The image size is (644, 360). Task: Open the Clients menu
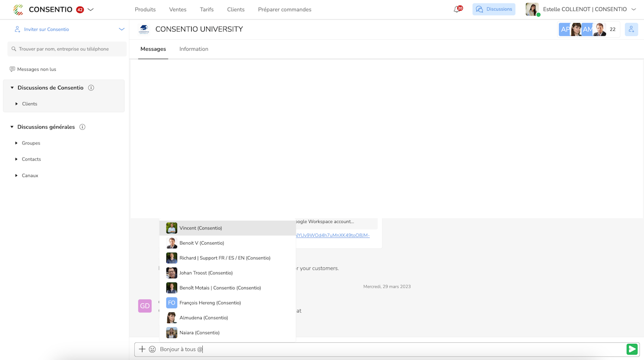[x=235, y=10]
